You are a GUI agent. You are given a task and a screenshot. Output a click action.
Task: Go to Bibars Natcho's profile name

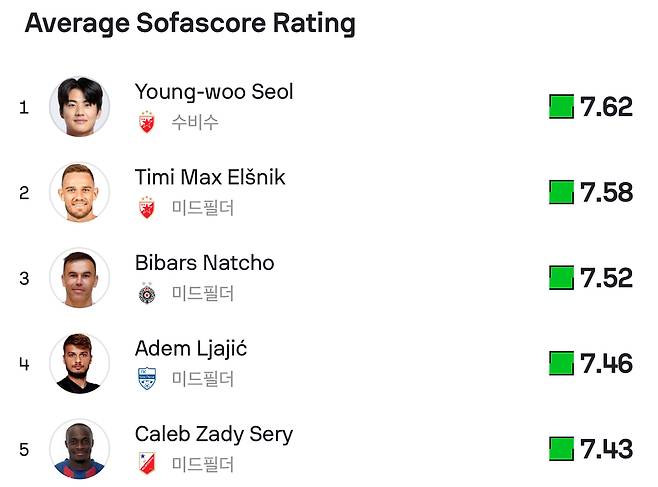204,263
